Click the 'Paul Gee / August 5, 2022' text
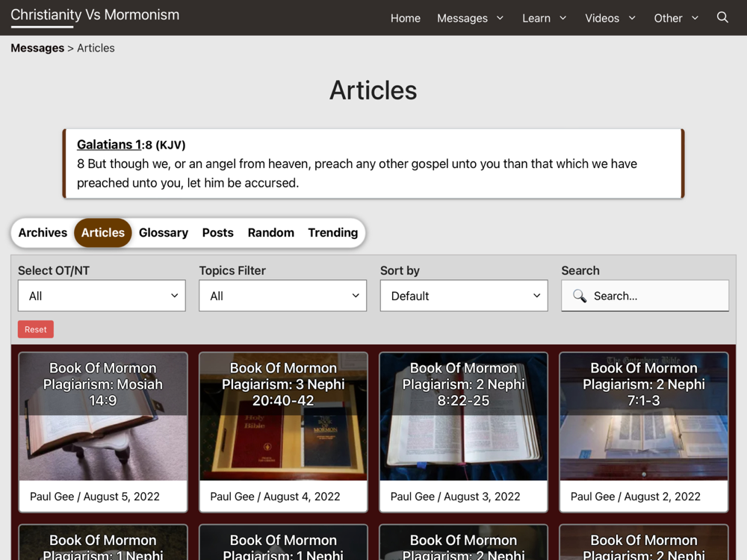 [95, 497]
